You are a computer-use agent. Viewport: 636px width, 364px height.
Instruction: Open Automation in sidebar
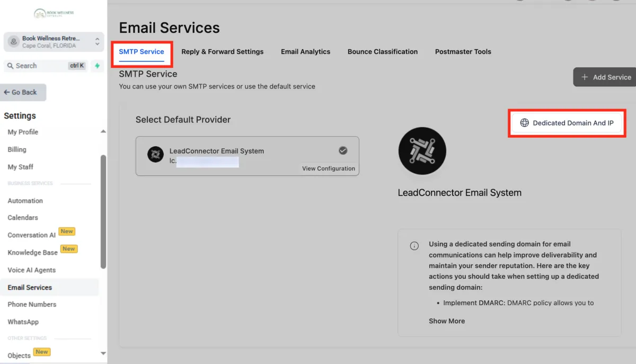[25, 201]
